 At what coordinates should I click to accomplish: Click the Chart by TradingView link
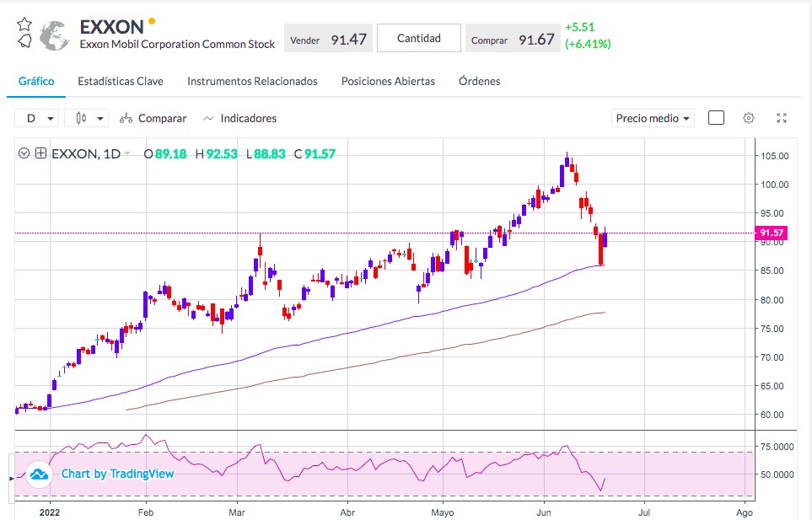tap(117, 474)
